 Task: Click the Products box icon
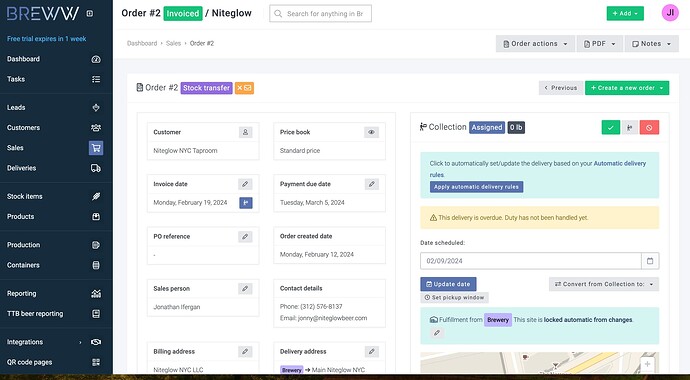tap(96, 217)
